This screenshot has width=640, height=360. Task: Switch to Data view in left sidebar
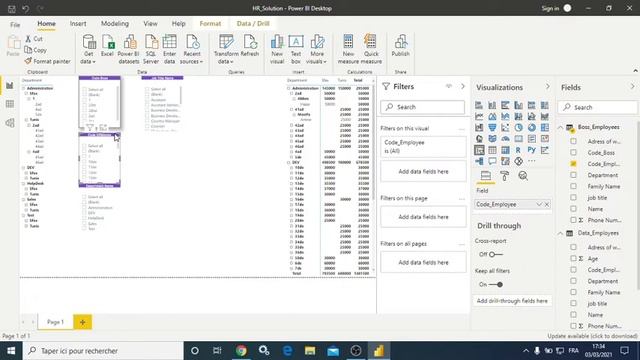tap(10, 104)
